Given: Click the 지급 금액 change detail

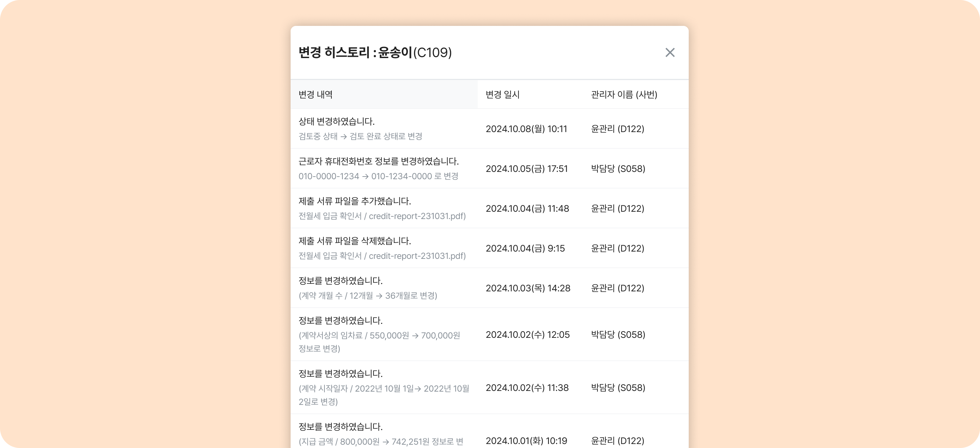Looking at the screenshot, I should tap(381, 442).
